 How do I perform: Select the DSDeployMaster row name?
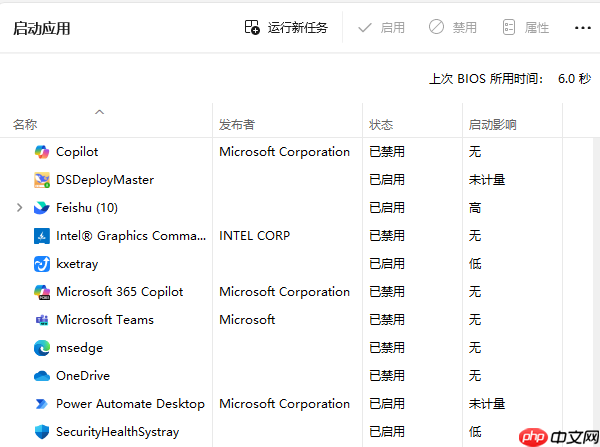click(105, 180)
